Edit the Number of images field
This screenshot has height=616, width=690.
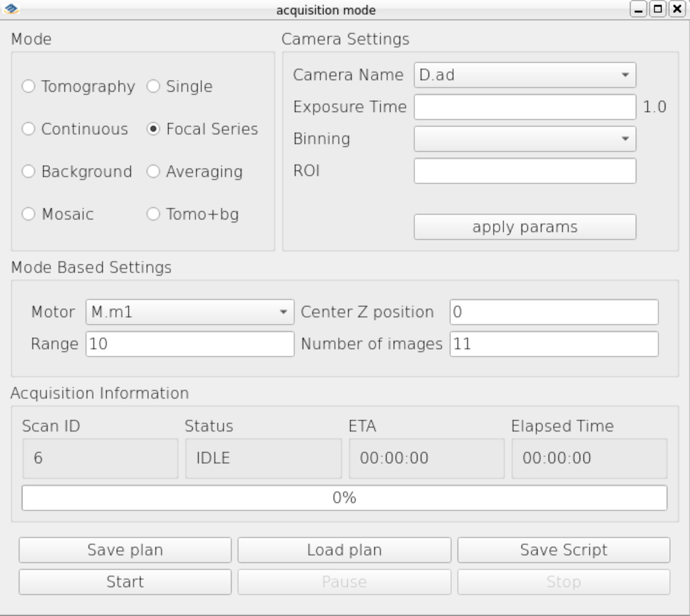click(554, 344)
